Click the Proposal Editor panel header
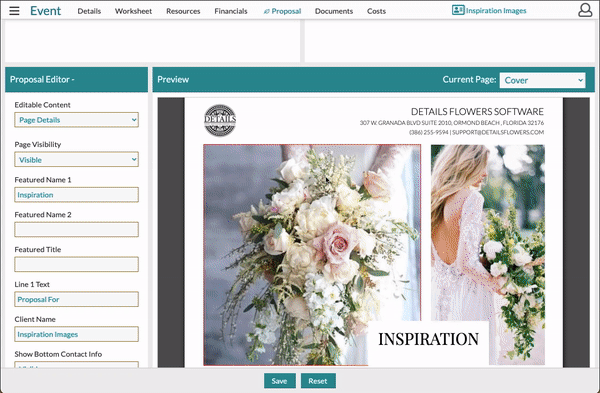Viewport: 600px width, 393px height. [77, 80]
